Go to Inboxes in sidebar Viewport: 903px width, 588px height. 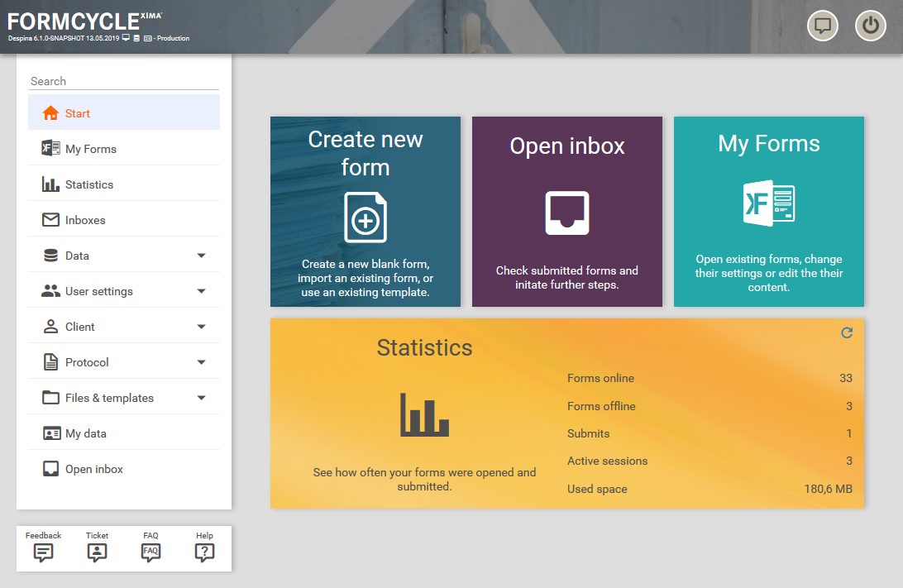(85, 220)
